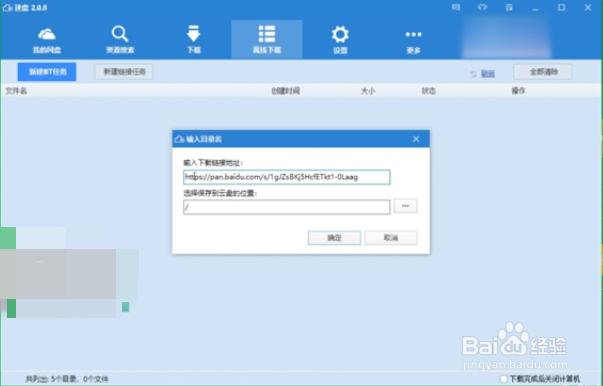This screenshot has height=386, width=603.
Task: Click the 全部清除 button
Action: 543,72
